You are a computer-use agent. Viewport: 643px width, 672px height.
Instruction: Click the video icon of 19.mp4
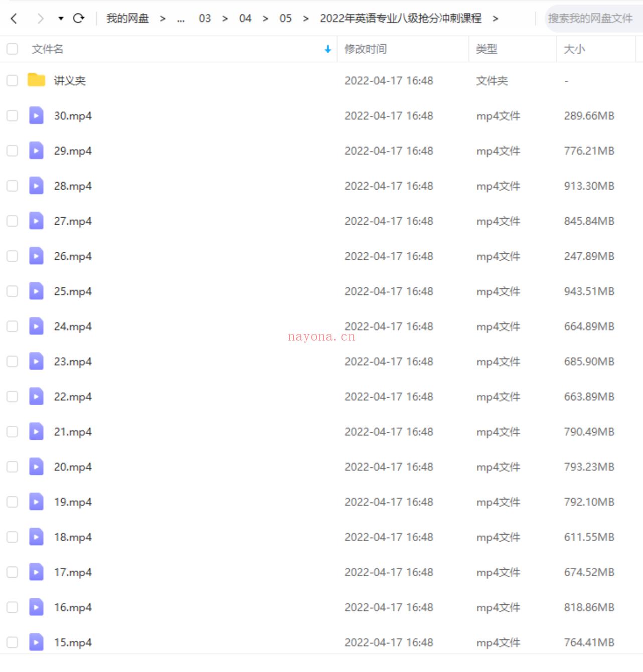(36, 501)
